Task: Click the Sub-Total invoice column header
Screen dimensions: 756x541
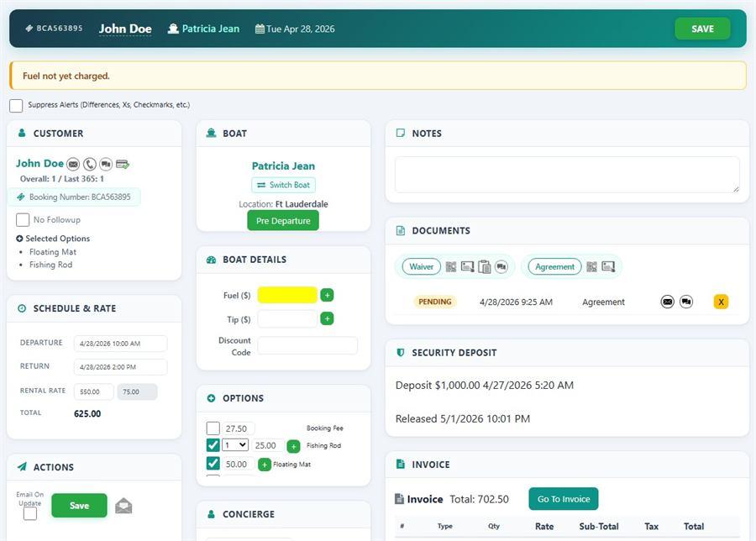Action: 599,527
